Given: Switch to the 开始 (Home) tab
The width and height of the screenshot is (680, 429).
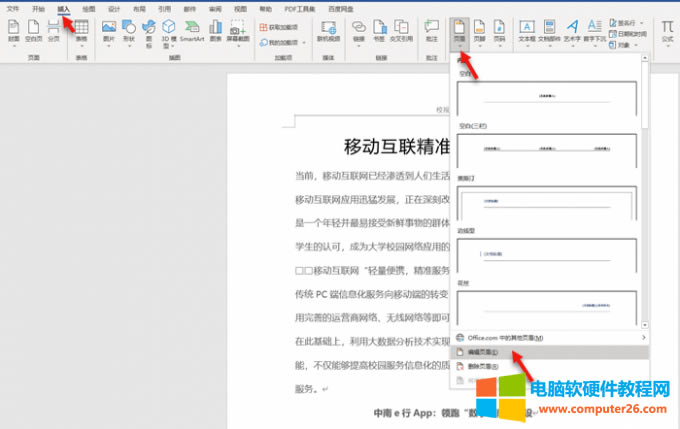Looking at the screenshot, I should pos(38,8).
